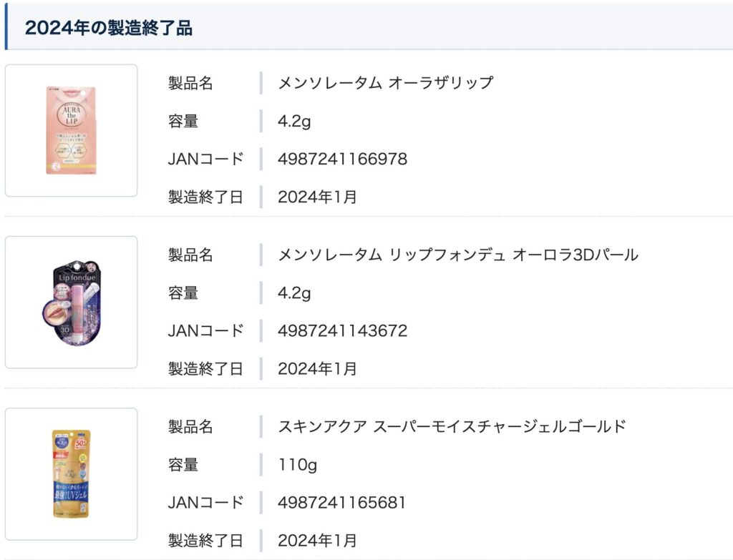Select product name リップフォンデュ オーロラ3Dパール
Screen dimensions: 733x560
pos(458,255)
